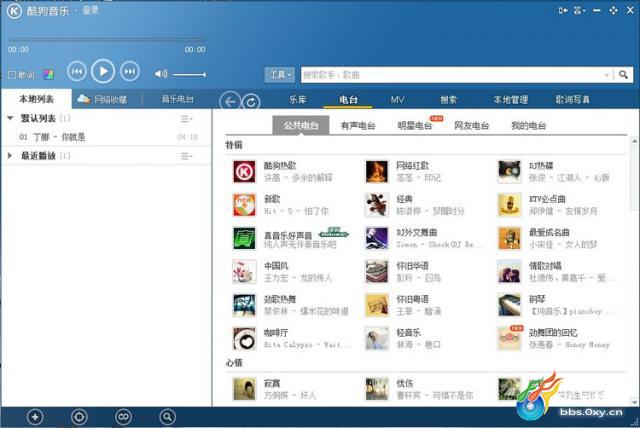This screenshot has height=428, width=640.
Task: Switch to the 搜索 tab
Action: 448,100
